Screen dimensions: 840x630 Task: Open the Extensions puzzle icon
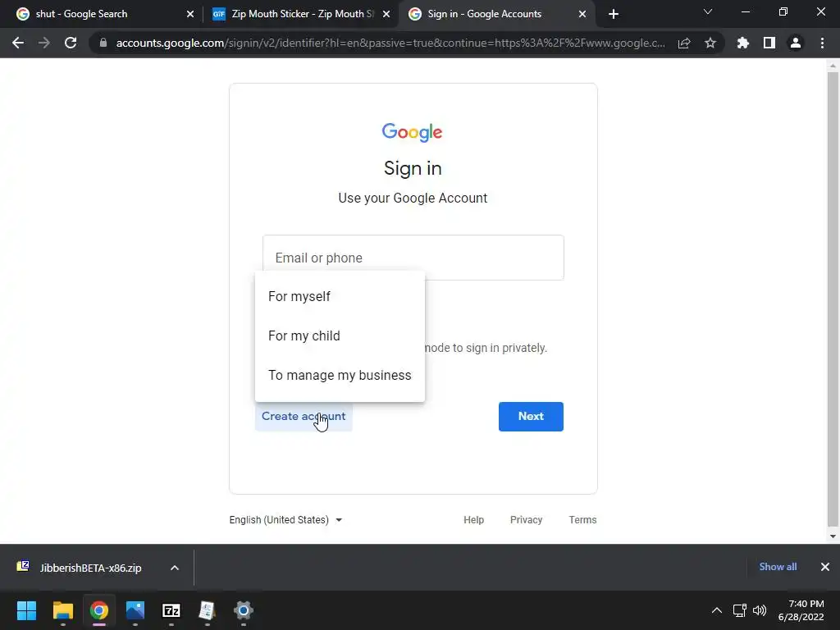(x=742, y=43)
